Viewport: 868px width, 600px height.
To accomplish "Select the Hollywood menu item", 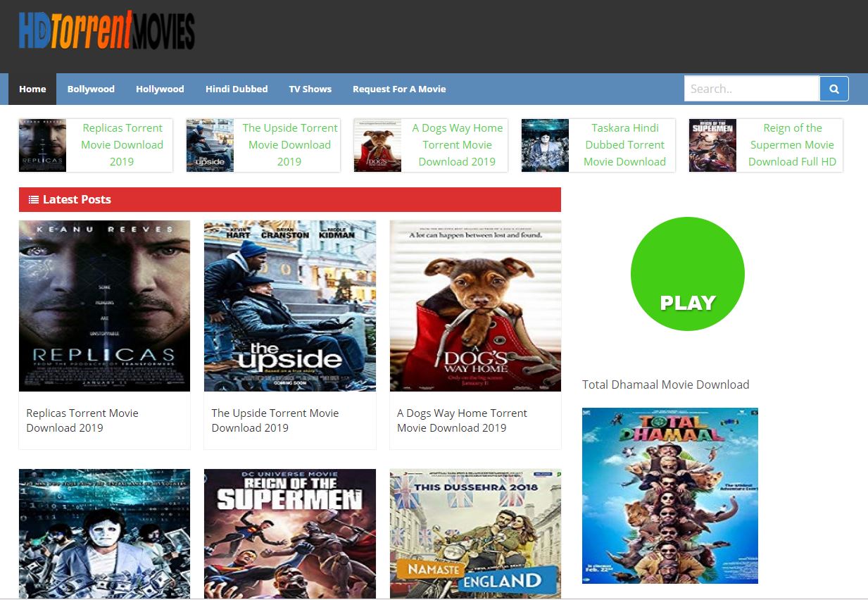I will (x=160, y=89).
